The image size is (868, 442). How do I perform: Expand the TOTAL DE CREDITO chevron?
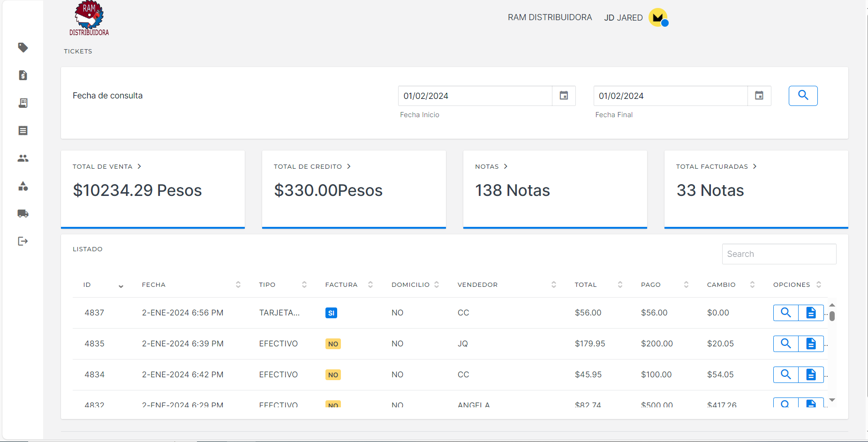pyautogui.click(x=349, y=166)
